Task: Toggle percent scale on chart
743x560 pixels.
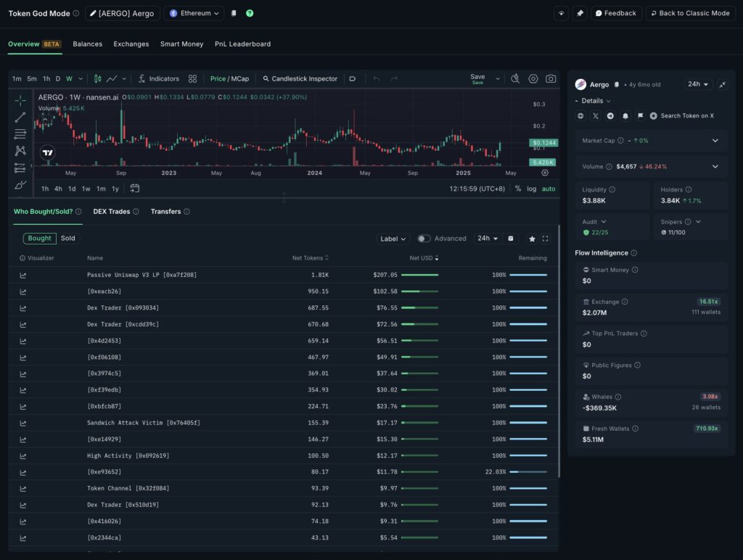Action: (x=518, y=189)
